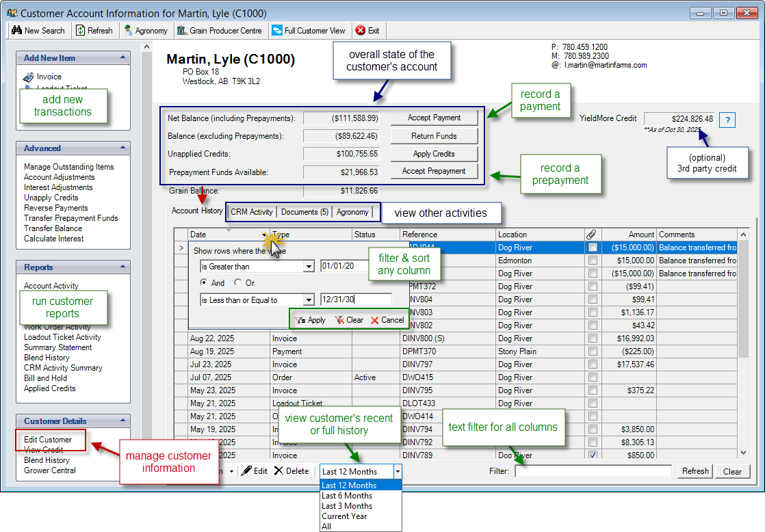Viewport: 765px width, 532px height.
Task: Click the New Search binoculars icon
Action: click(x=16, y=30)
